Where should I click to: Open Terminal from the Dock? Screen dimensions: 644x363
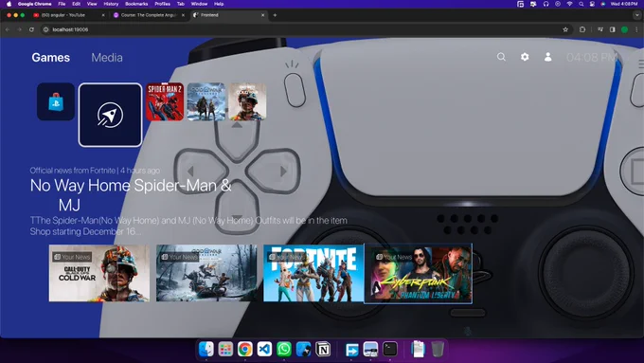pyautogui.click(x=390, y=349)
